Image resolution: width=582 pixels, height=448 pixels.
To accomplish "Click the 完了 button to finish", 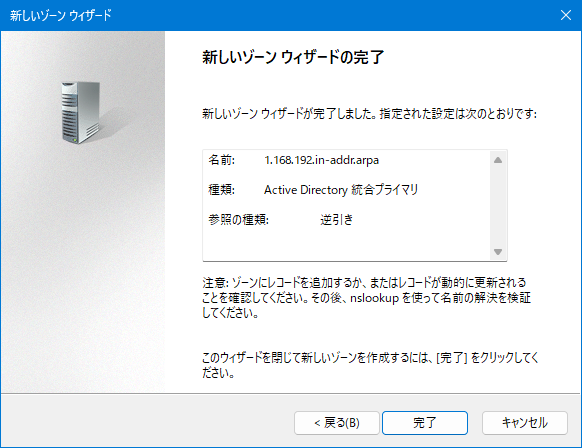I will pyautogui.click(x=425, y=422).
